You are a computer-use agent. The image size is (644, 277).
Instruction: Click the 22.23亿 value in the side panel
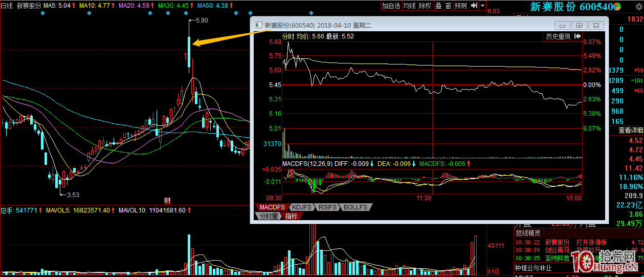pyautogui.click(x=629, y=205)
